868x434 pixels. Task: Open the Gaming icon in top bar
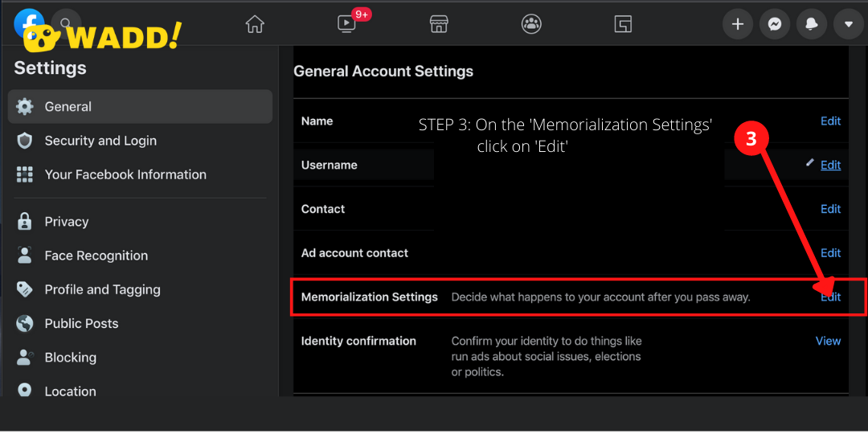pyautogui.click(x=624, y=24)
